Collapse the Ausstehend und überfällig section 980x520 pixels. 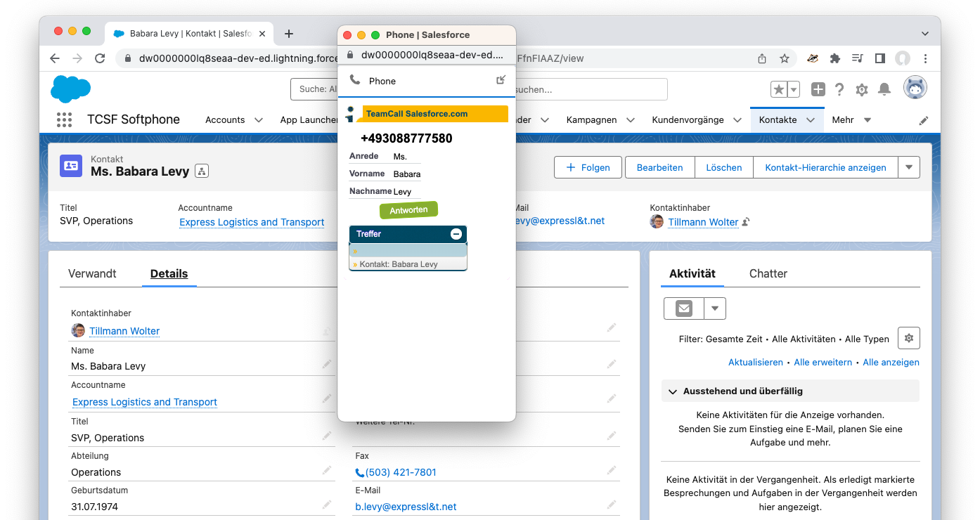pyautogui.click(x=673, y=391)
